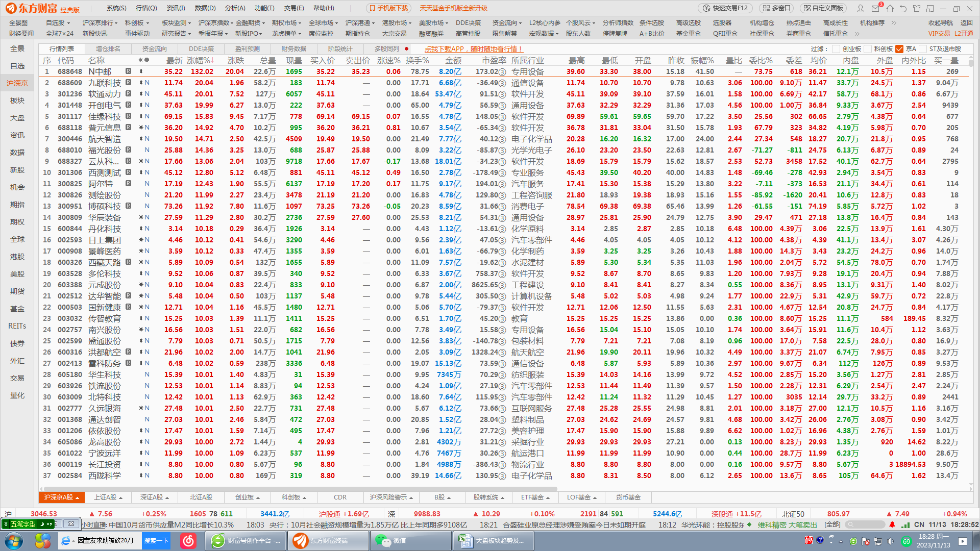The width and height of the screenshot is (980, 551).
Task: Open Windows Start button
Action: (14, 541)
